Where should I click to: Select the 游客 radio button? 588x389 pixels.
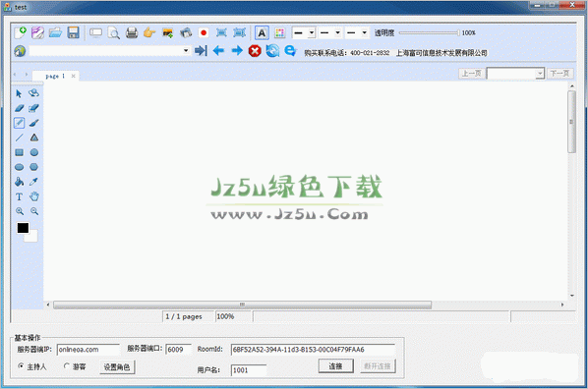pyautogui.click(x=67, y=365)
